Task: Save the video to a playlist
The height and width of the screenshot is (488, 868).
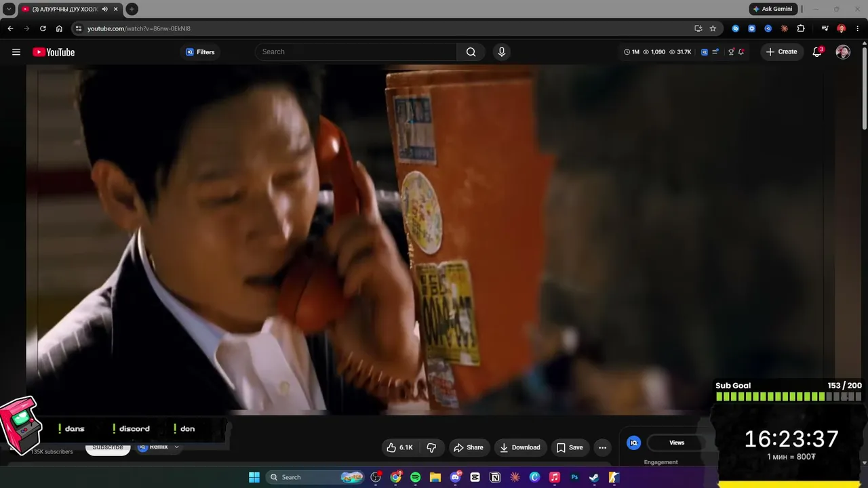Action: click(570, 447)
